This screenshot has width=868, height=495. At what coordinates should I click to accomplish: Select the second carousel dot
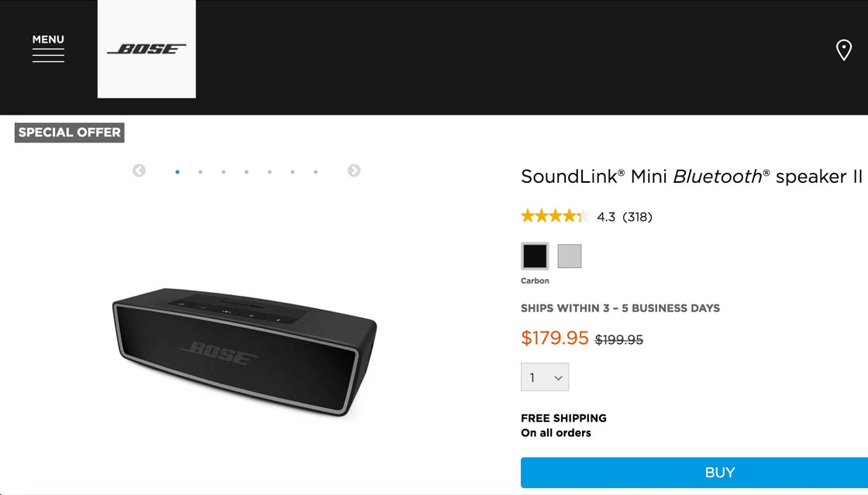point(201,172)
